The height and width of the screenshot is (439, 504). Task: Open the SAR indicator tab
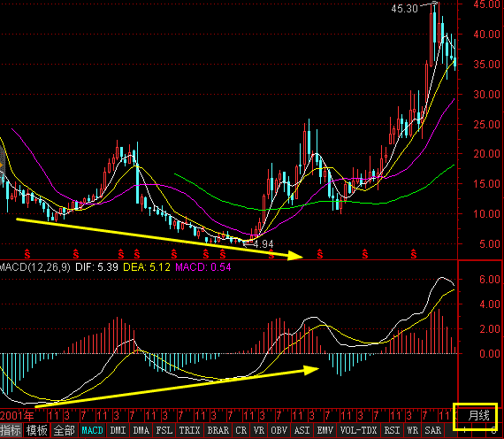pos(433,431)
